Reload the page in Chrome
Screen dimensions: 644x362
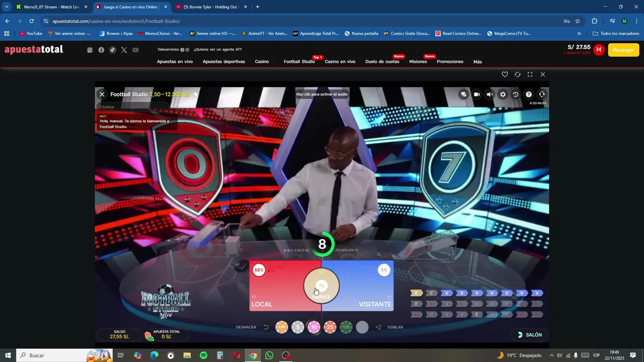[31, 21]
